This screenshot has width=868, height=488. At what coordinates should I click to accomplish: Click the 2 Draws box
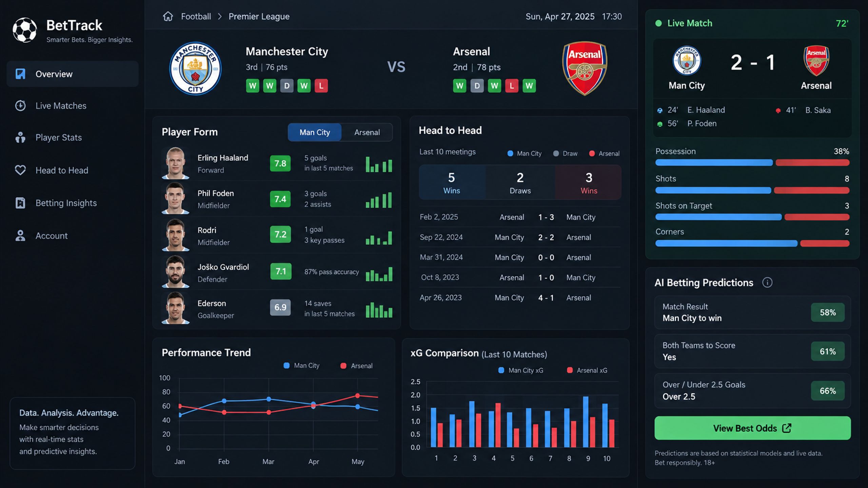pos(520,182)
